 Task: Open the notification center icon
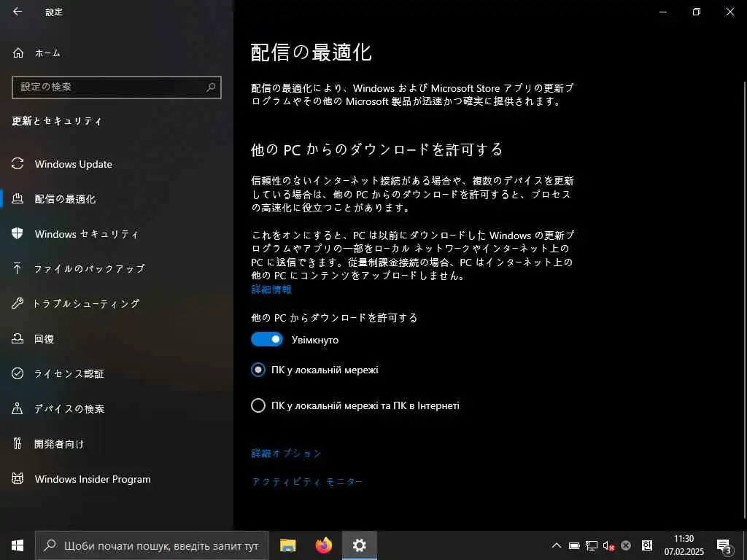(x=724, y=546)
